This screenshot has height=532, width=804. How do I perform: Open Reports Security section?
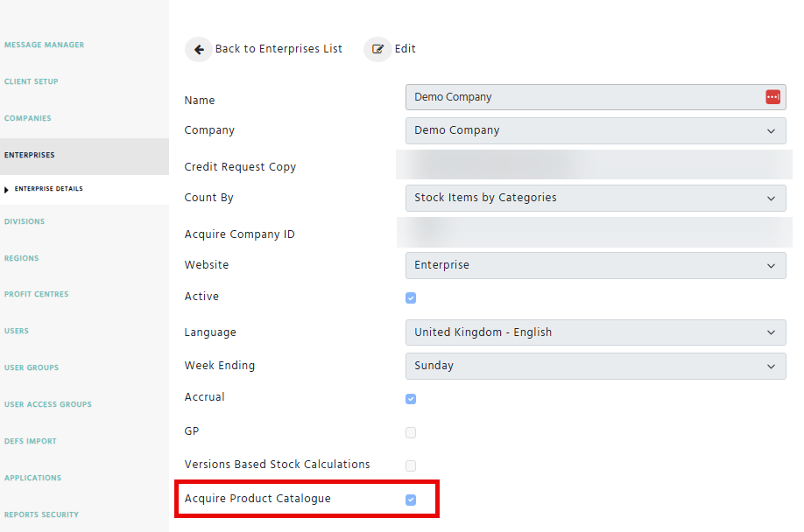(x=41, y=514)
